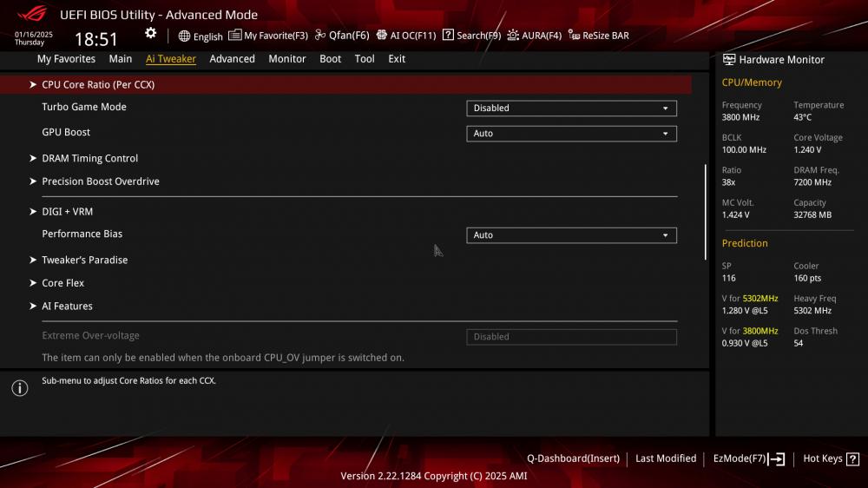Viewport: 868px width, 488px height.
Task: Open GPU Boost dropdown
Action: point(571,134)
